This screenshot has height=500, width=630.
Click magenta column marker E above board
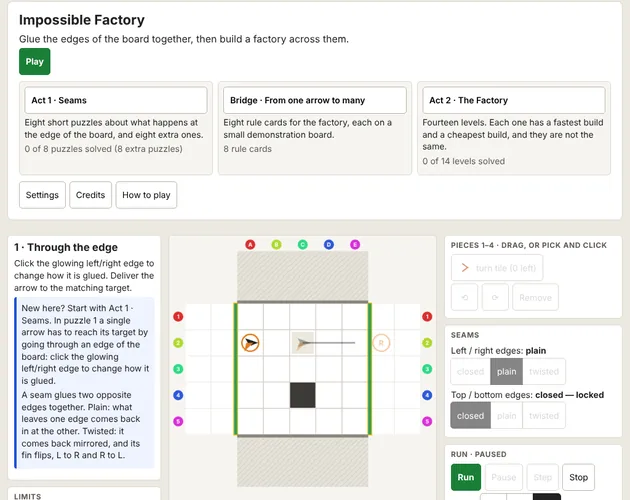point(355,244)
